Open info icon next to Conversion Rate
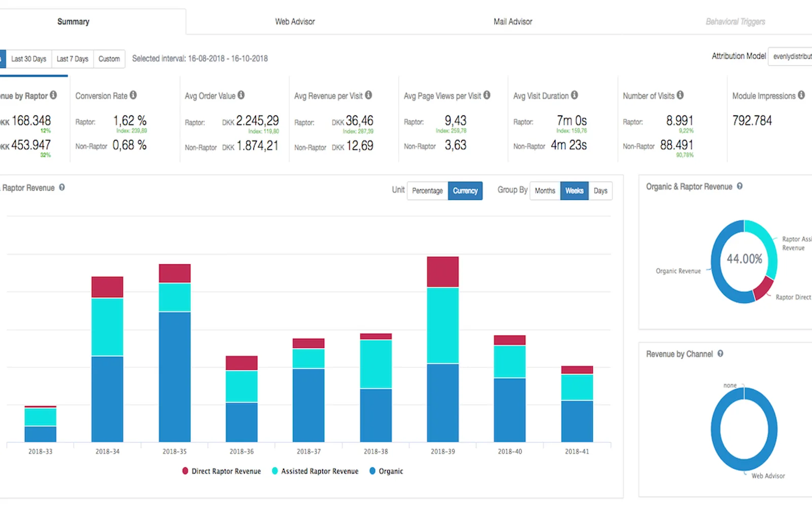This screenshot has height=508, width=812. point(133,95)
